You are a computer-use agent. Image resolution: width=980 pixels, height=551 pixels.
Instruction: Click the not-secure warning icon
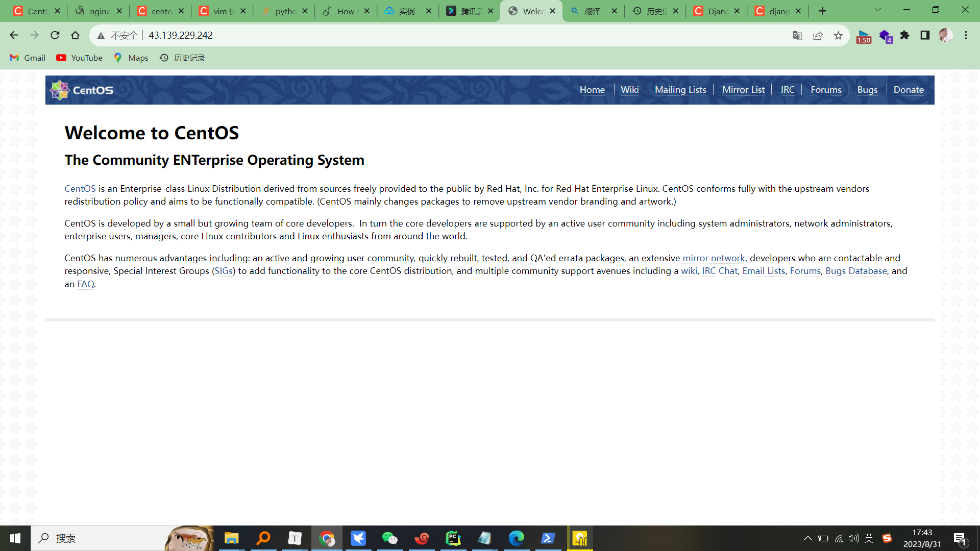[101, 36]
